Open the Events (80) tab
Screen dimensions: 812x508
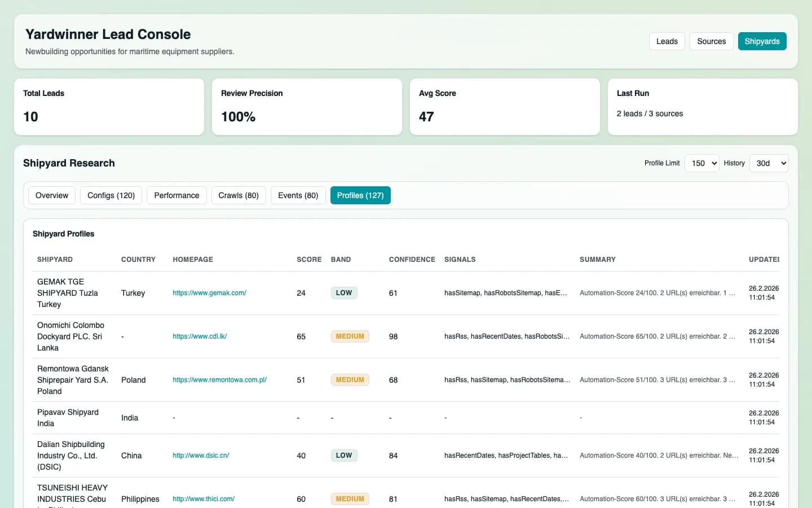[x=298, y=195]
